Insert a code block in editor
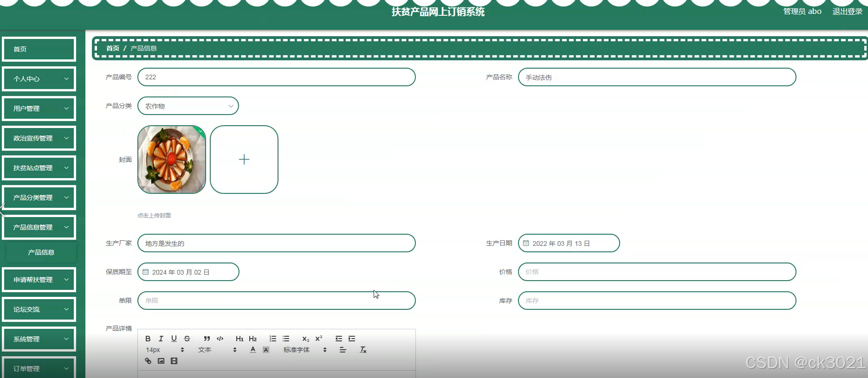 [220, 339]
